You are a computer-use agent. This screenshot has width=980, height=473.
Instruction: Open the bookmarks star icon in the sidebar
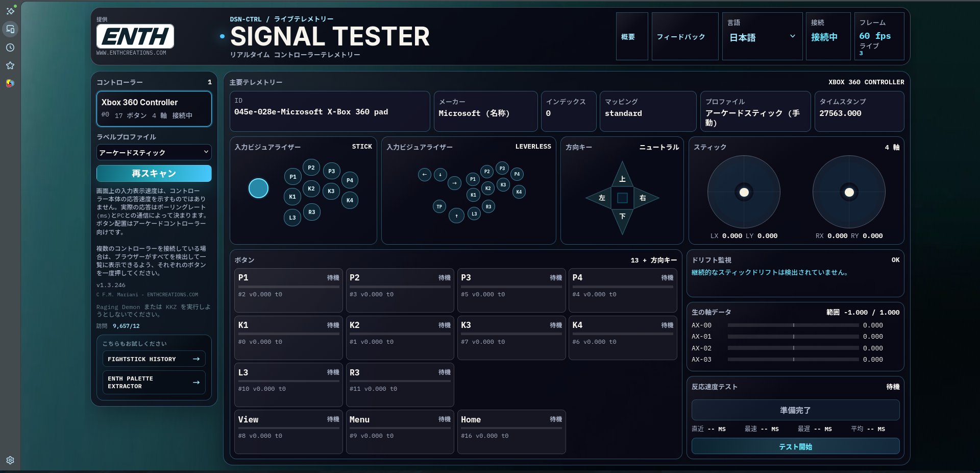10,65
